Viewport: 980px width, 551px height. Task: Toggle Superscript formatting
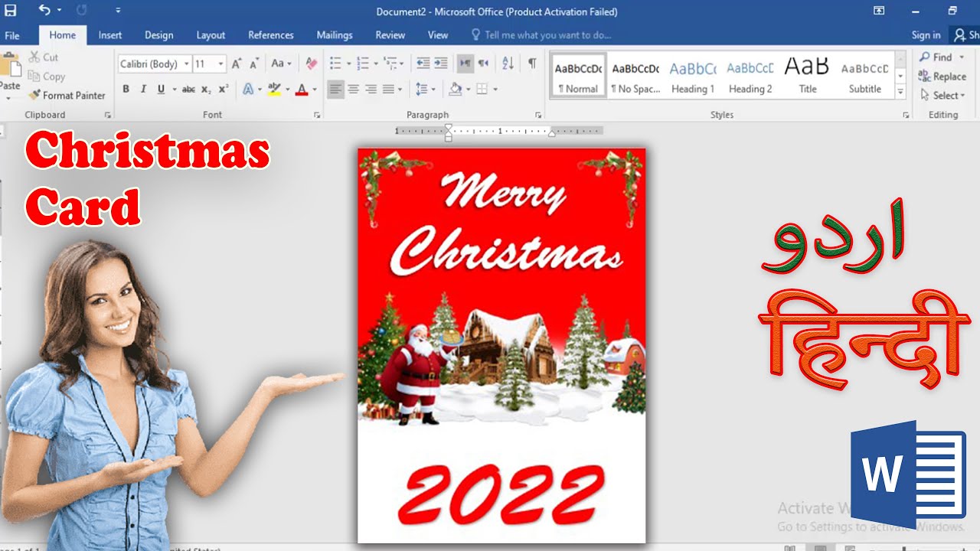224,90
